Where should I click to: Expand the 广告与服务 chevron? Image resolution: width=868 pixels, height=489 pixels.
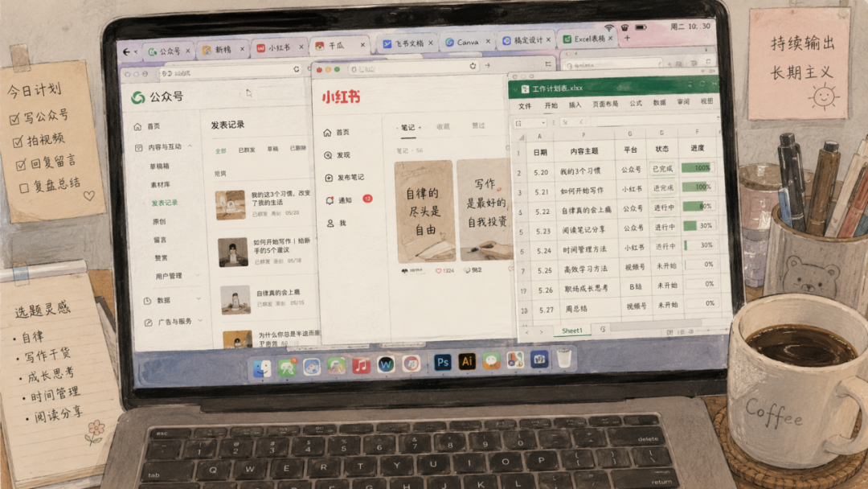coord(200,321)
